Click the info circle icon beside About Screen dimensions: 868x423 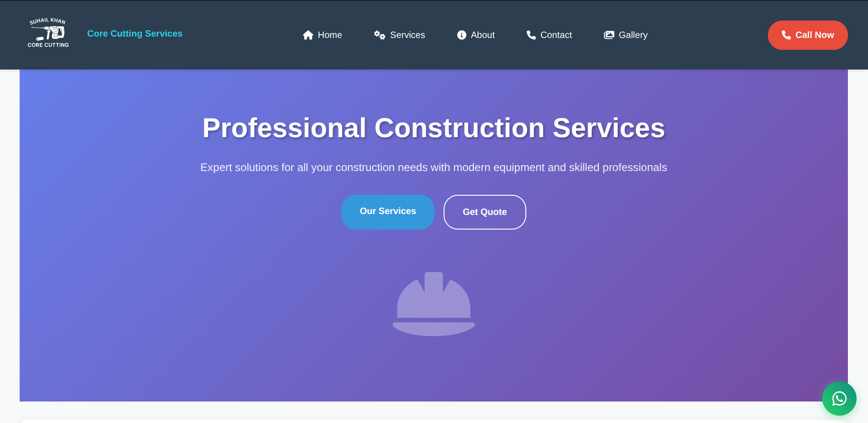click(461, 35)
